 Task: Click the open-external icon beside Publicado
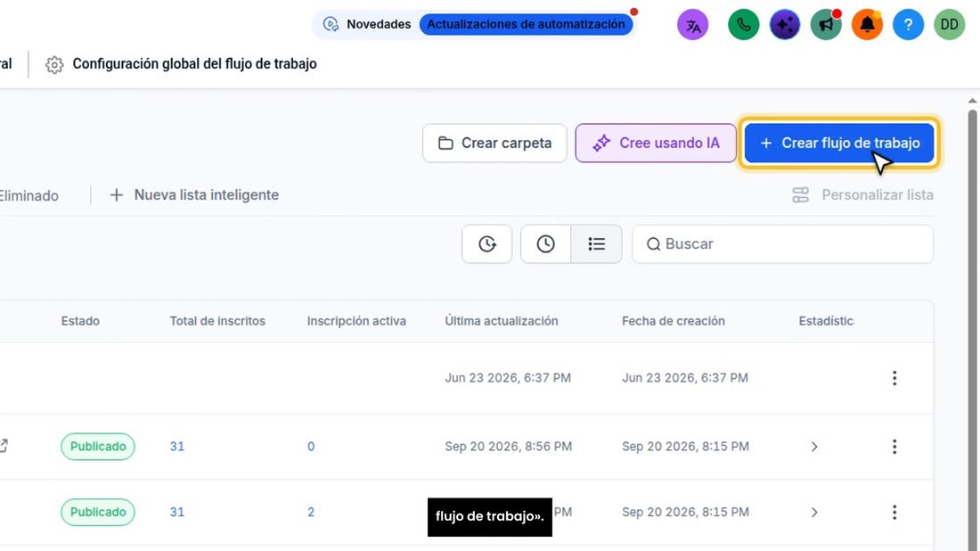[x=4, y=446]
